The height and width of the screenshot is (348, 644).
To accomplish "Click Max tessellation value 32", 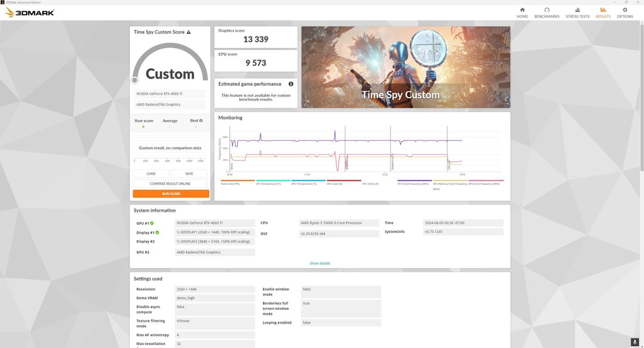I will (215, 344).
